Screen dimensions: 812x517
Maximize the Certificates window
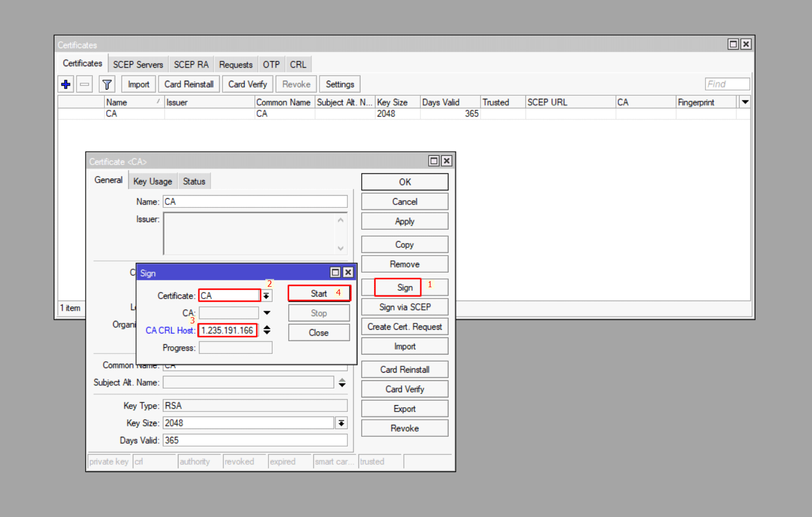(x=733, y=44)
